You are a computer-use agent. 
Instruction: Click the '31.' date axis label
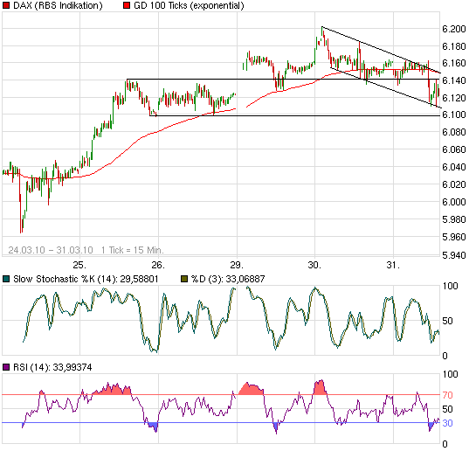(393, 265)
